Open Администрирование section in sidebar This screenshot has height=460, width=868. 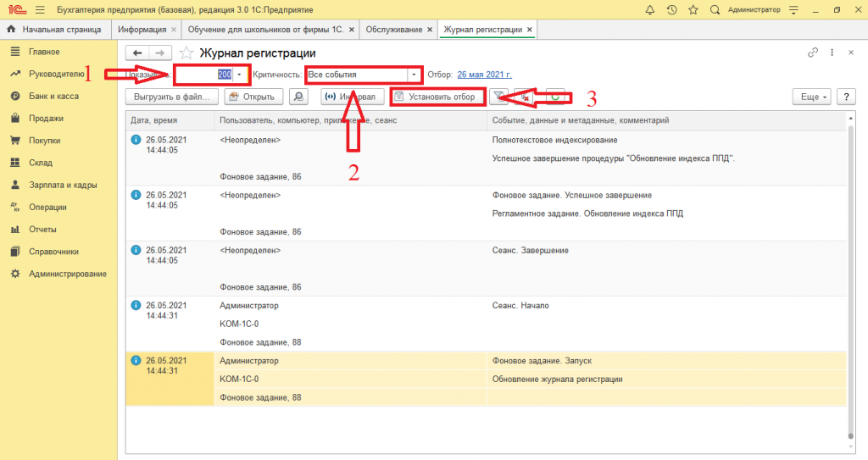coord(68,274)
